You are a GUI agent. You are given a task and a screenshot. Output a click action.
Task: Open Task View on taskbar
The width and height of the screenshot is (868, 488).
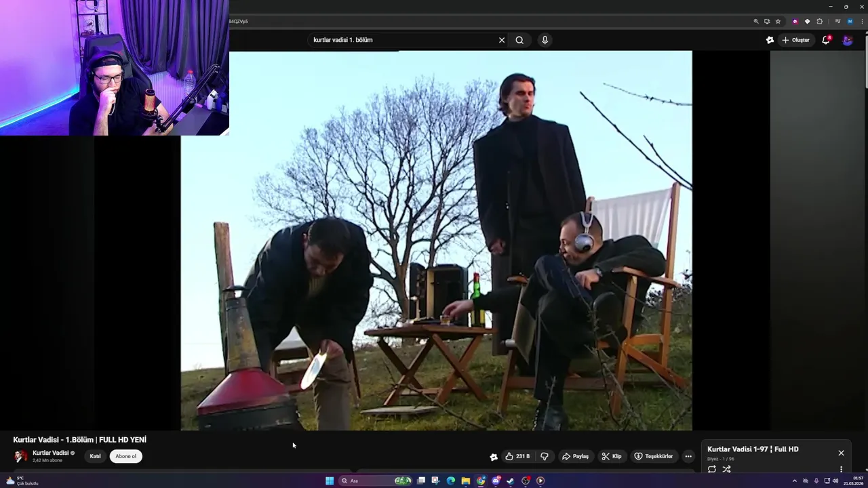point(421,481)
